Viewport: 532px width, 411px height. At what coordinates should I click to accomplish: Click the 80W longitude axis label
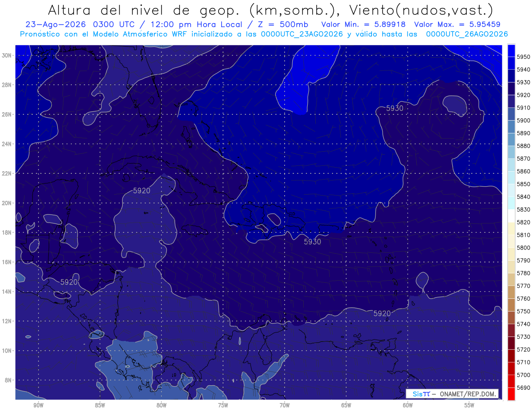click(161, 405)
